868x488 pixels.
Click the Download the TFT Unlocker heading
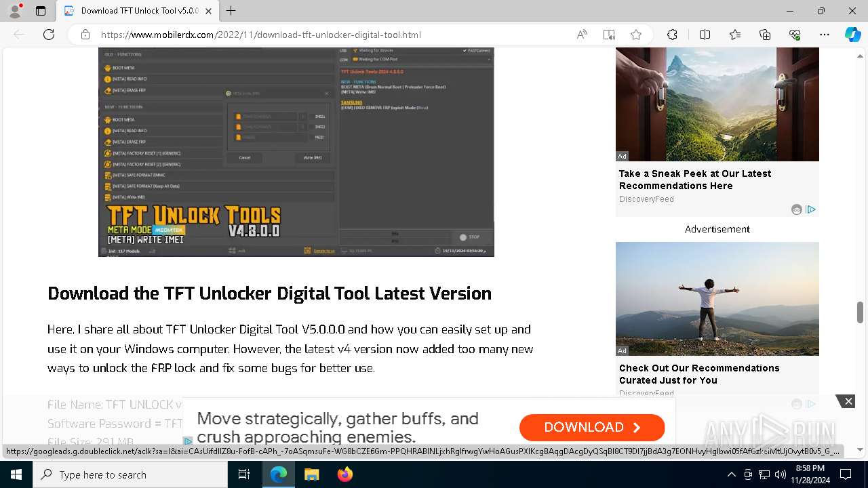click(269, 293)
